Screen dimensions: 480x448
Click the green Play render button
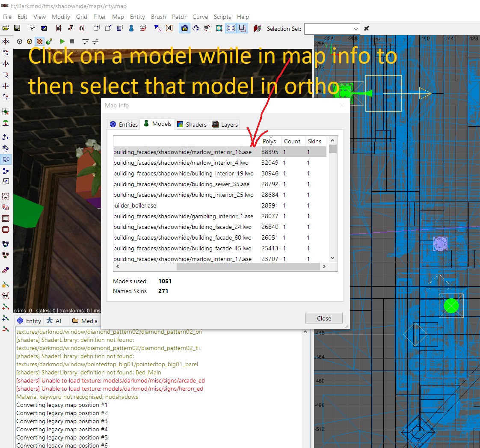(x=62, y=42)
